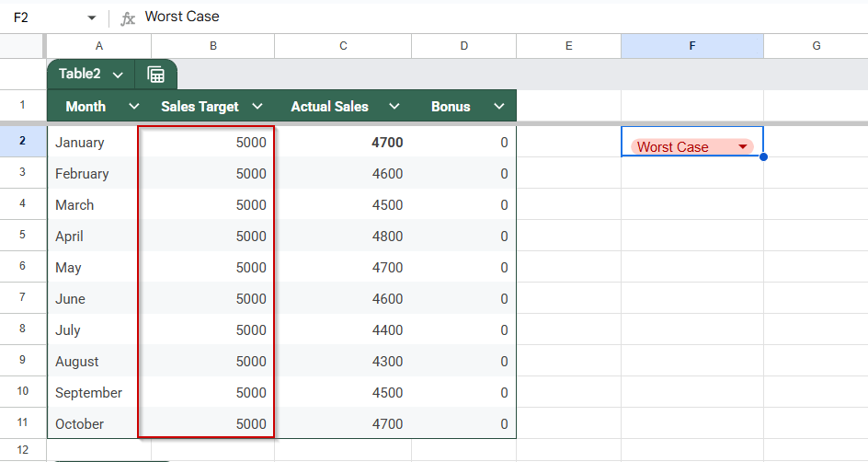Expand the Name box dropdown arrow

pyautogui.click(x=92, y=17)
